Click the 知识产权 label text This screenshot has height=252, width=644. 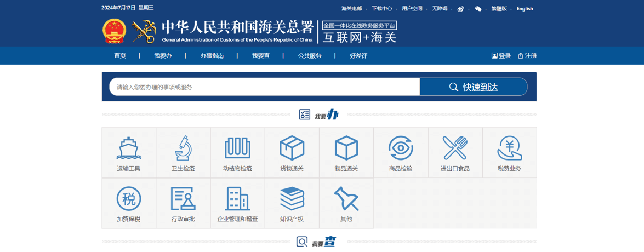point(292,219)
